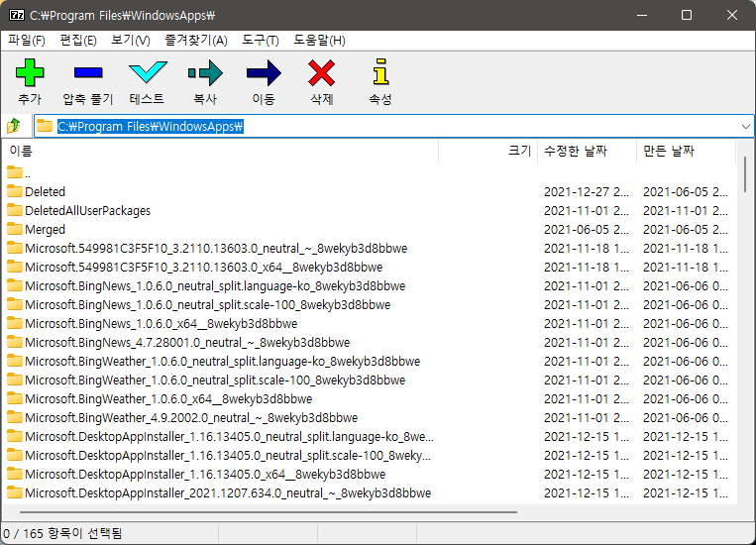Screen dimensions: 756x545
Task: Click the blue minus 압축 풀기 (Extract) icon
Action: (x=88, y=72)
